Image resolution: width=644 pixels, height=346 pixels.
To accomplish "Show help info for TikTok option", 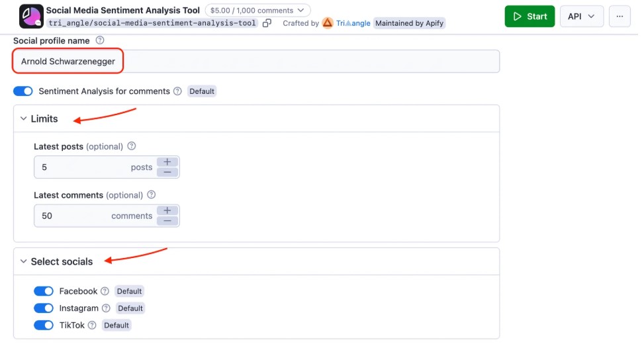I will [92, 325].
